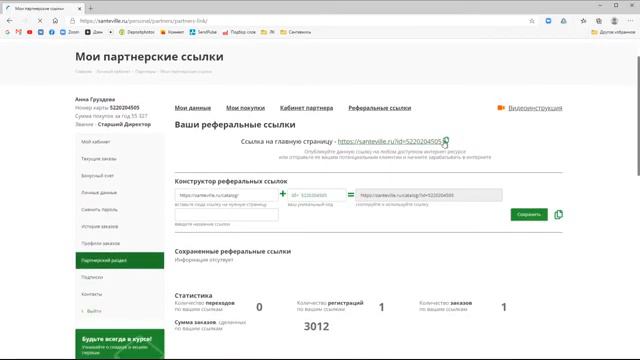Viewport: 640px width, 360px height.
Task: Open a new browser tab with plus
Action: (91, 8)
